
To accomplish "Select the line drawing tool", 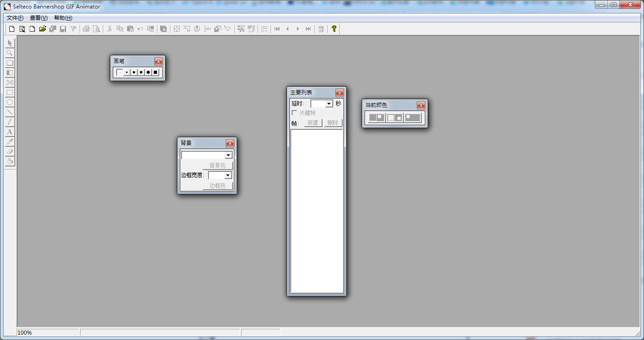I will 10,112.
